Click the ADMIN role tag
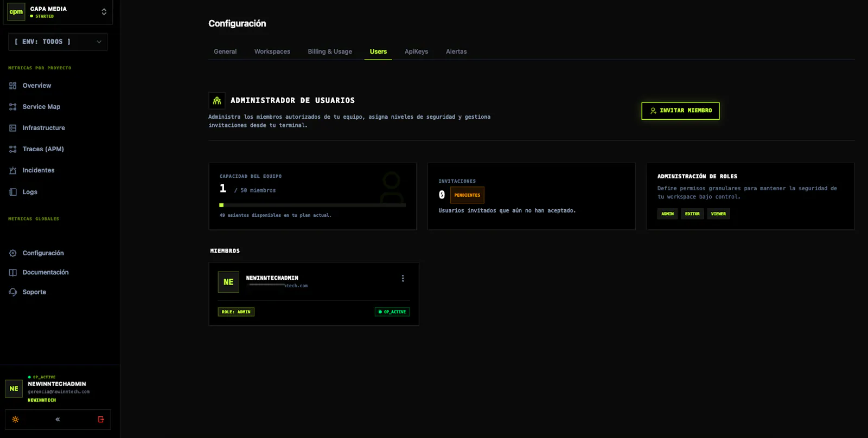The image size is (868, 438). click(667, 214)
